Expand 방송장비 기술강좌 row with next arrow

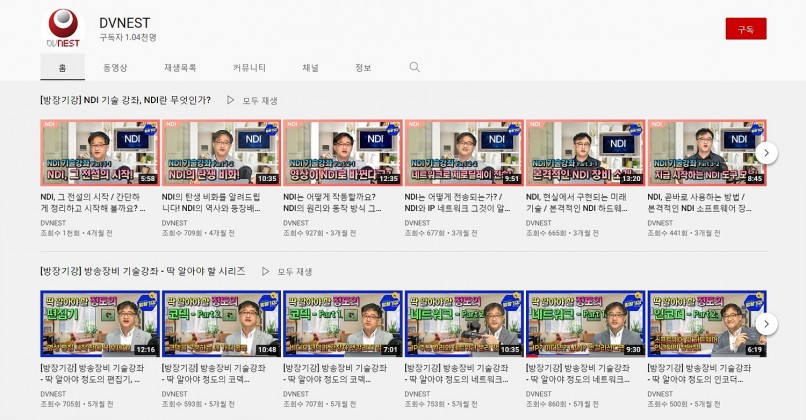pyautogui.click(x=766, y=324)
